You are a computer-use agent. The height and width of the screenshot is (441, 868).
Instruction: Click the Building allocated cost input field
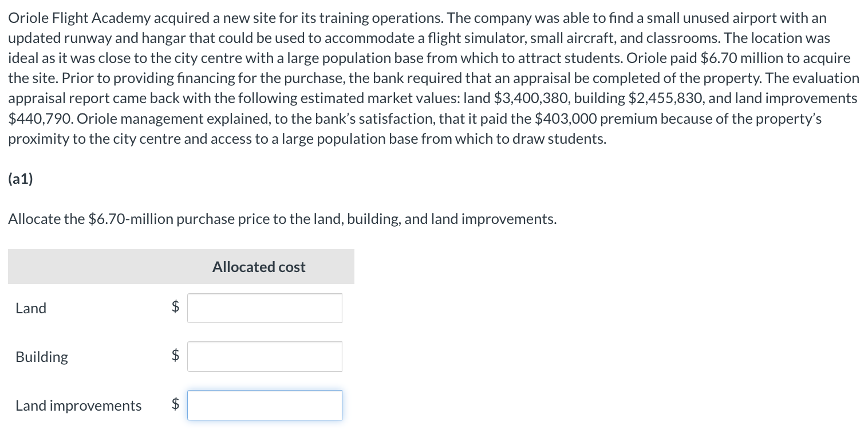pos(265,356)
